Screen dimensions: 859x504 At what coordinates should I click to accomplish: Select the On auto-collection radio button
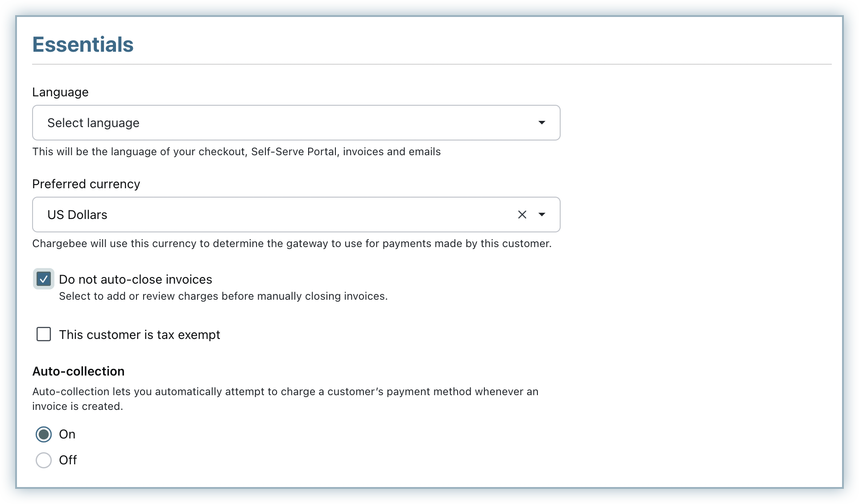44,434
